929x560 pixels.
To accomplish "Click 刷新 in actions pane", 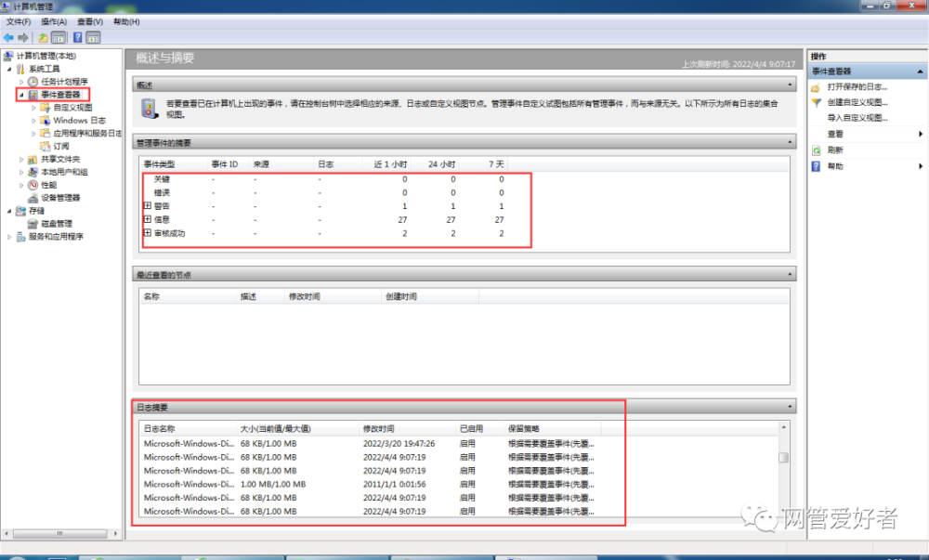I will click(835, 150).
